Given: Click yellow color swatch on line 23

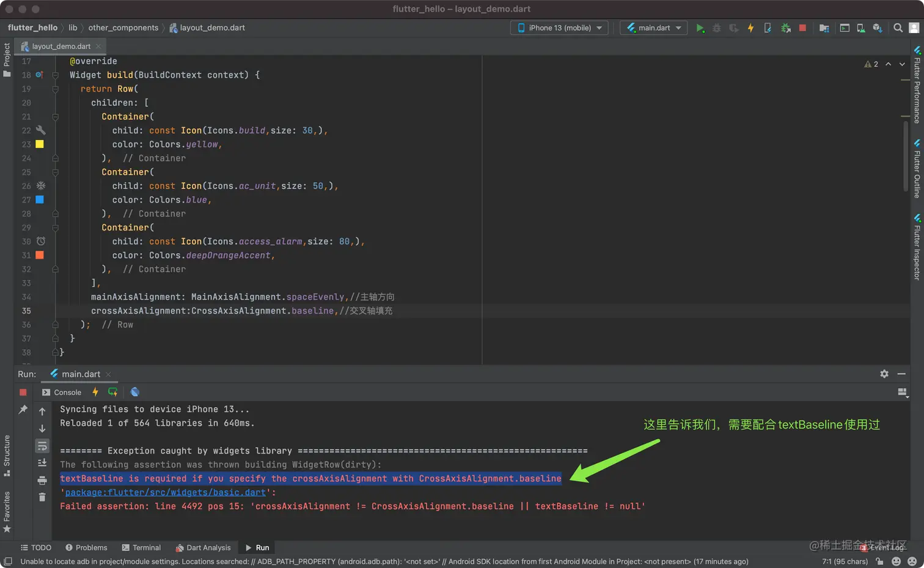Looking at the screenshot, I should [x=40, y=144].
